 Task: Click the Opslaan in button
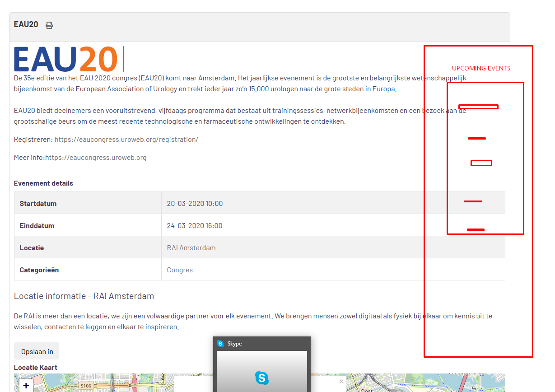37,351
